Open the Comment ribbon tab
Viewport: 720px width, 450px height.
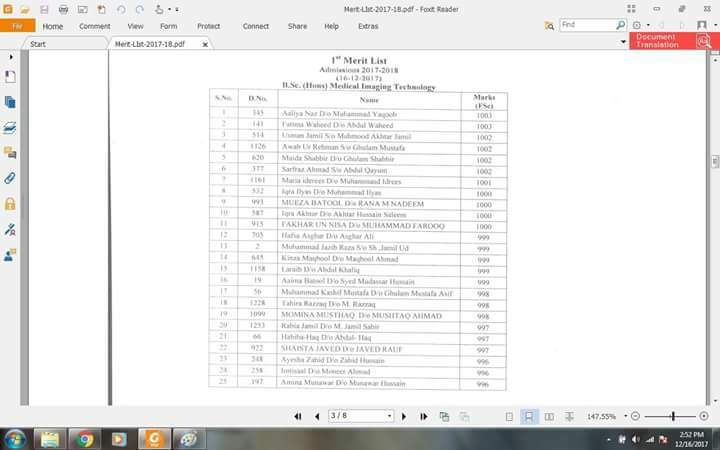pyautogui.click(x=95, y=26)
